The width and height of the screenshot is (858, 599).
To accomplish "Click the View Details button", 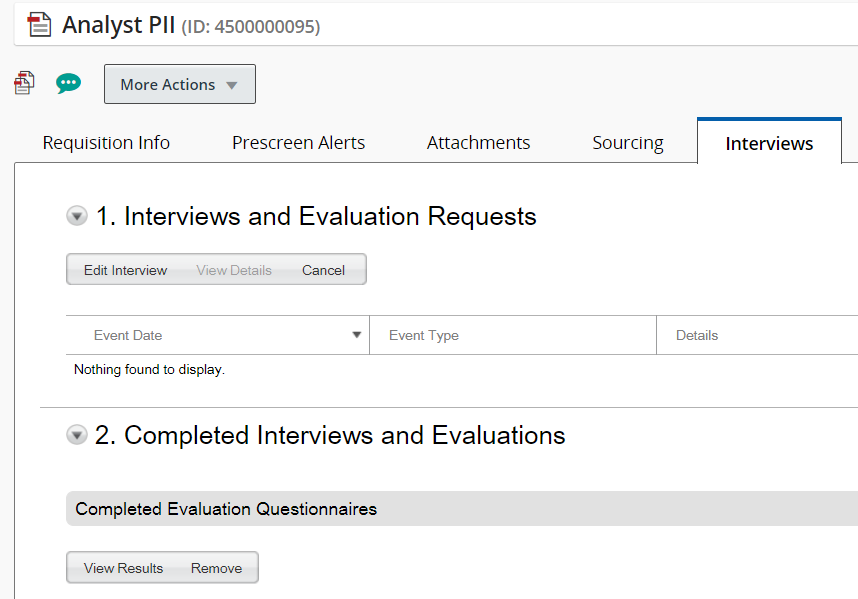I will click(234, 270).
